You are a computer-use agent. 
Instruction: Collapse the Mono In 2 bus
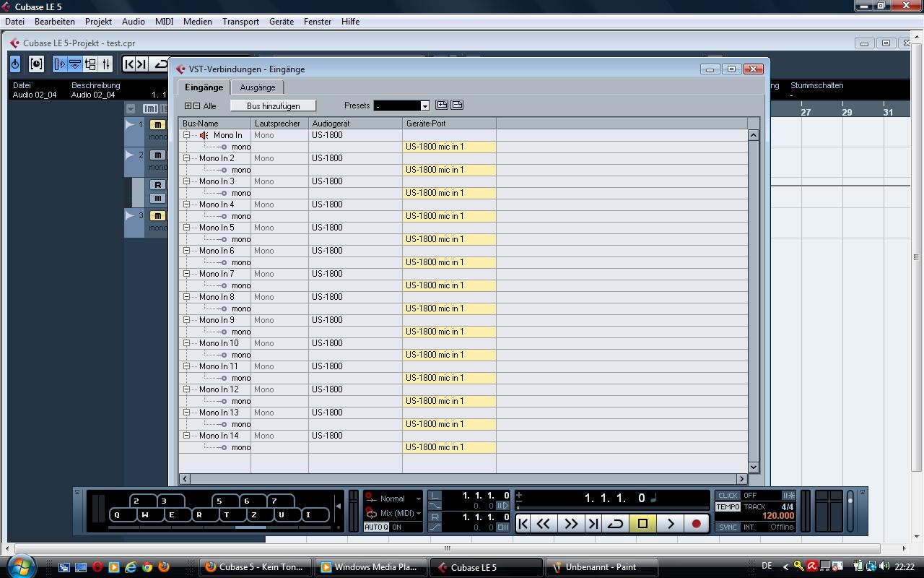click(186, 158)
